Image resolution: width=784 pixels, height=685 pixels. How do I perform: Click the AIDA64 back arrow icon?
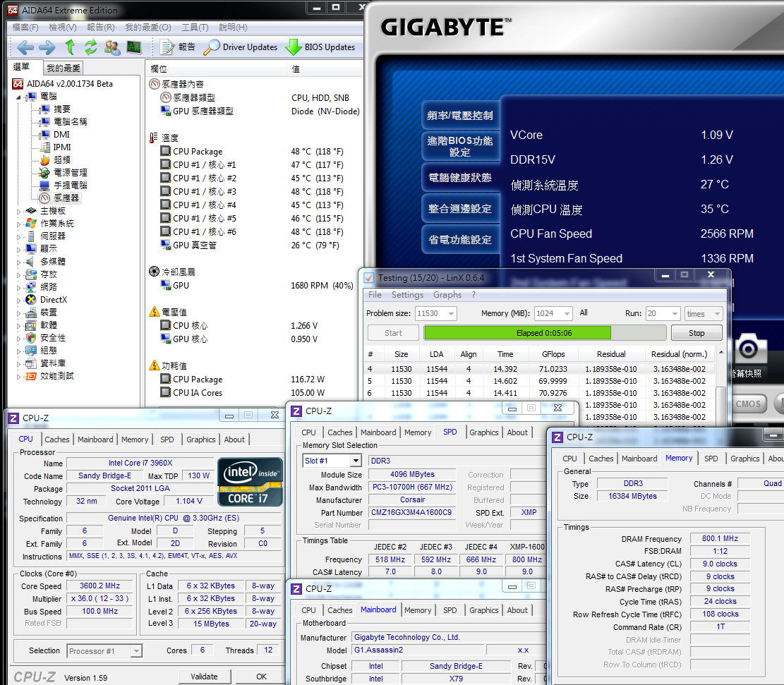pyautogui.click(x=25, y=47)
